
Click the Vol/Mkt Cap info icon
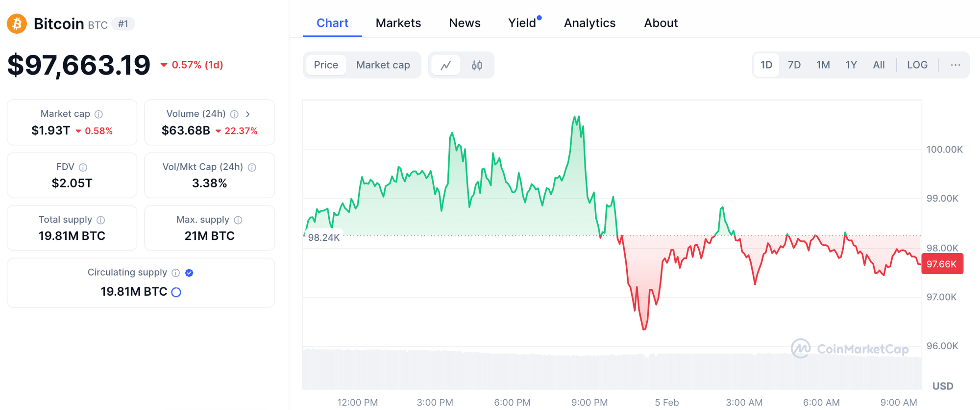click(252, 167)
